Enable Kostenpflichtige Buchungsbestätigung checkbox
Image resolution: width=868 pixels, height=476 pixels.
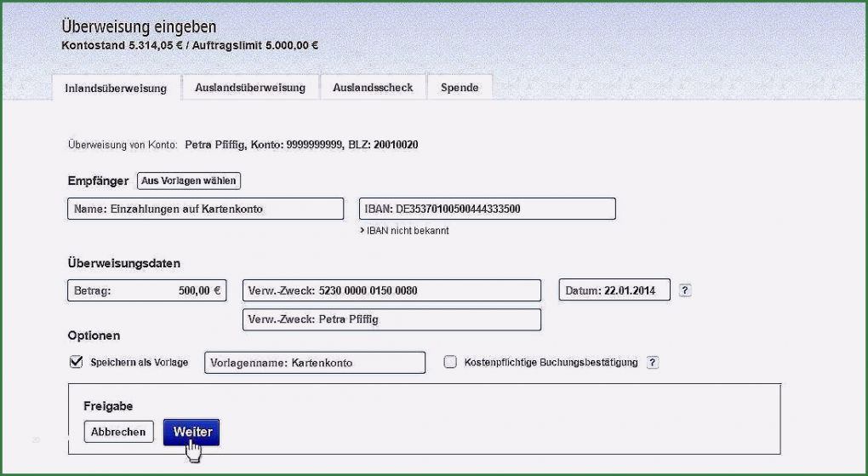tap(450, 362)
